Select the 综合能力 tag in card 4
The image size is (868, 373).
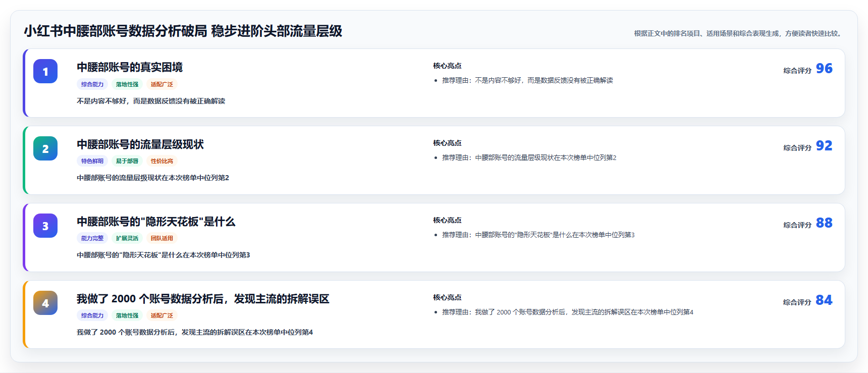(92, 315)
